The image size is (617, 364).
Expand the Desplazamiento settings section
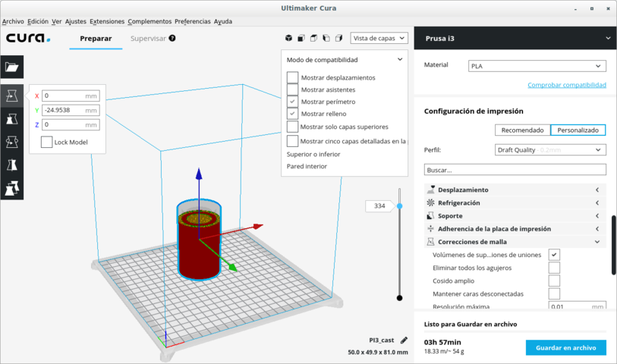515,190
